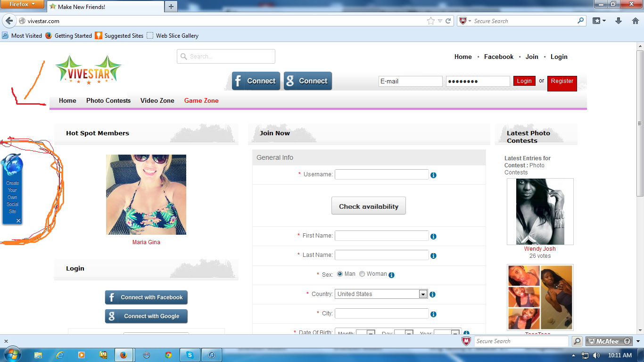The image size is (644, 362).
Task: Open the Home tab in the navigation bar
Action: 67,100
